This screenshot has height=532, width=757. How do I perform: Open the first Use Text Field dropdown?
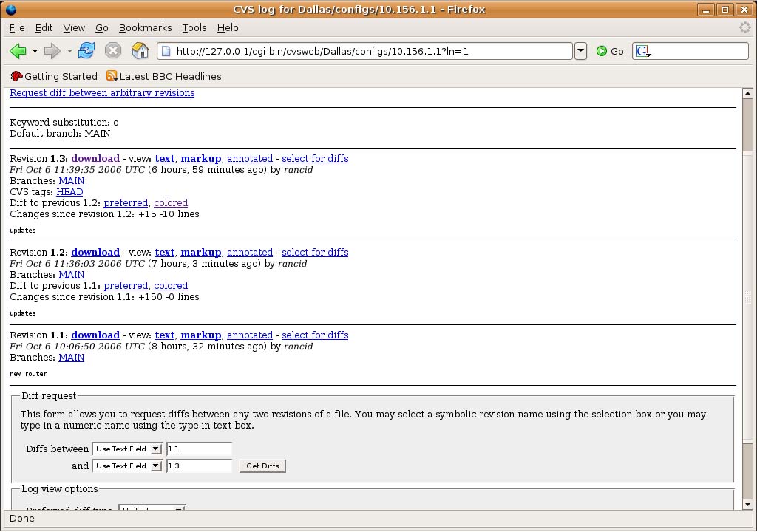coord(127,449)
